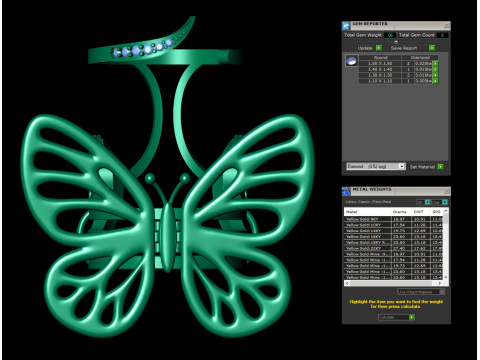Close the Gem Reporter panel
The image size is (480, 360).
pyautogui.click(x=447, y=25)
